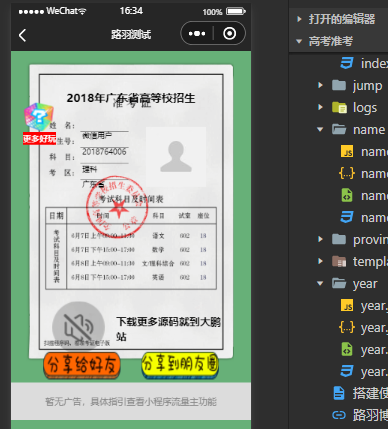Collapse the name folder arrow
This screenshot has width=388, height=429.
tap(320, 129)
